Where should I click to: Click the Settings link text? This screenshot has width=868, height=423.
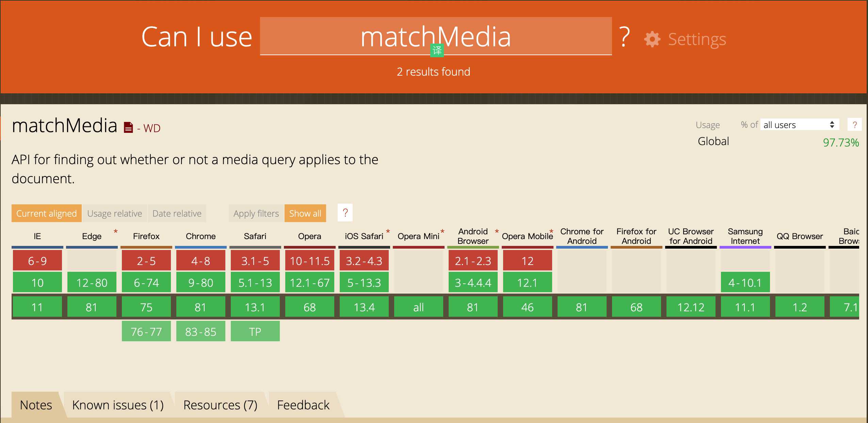pyautogui.click(x=697, y=39)
